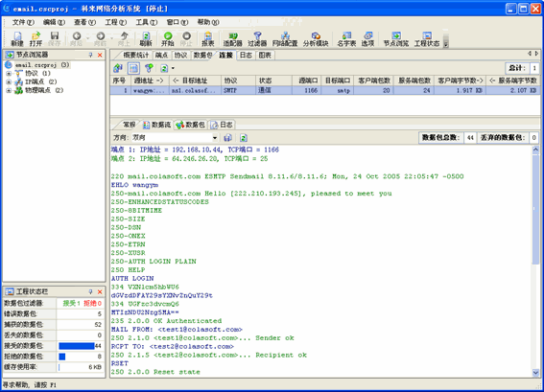Open the 编辑(E) menu

click(54, 22)
